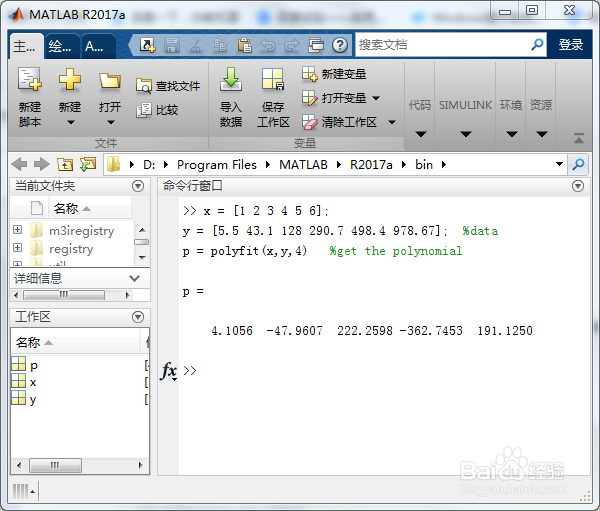
Task: Click the D: drive in path
Action: (149, 165)
